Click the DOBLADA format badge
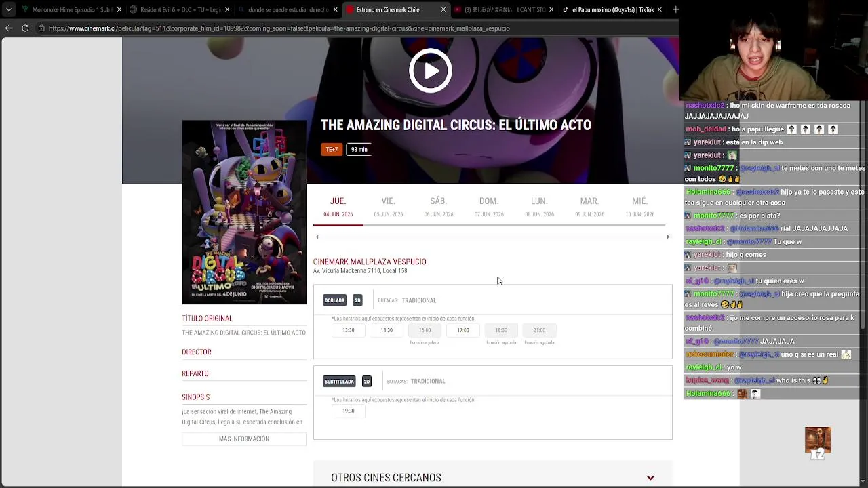 pos(334,300)
